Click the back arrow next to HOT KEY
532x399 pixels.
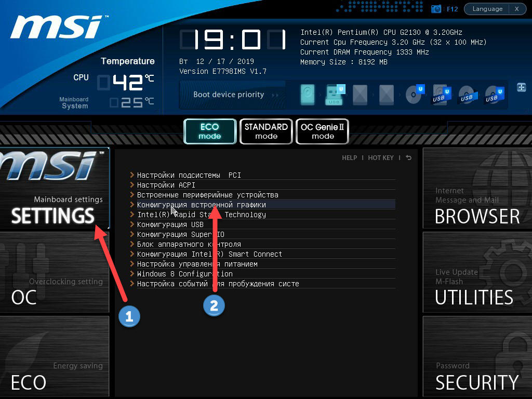tap(408, 157)
